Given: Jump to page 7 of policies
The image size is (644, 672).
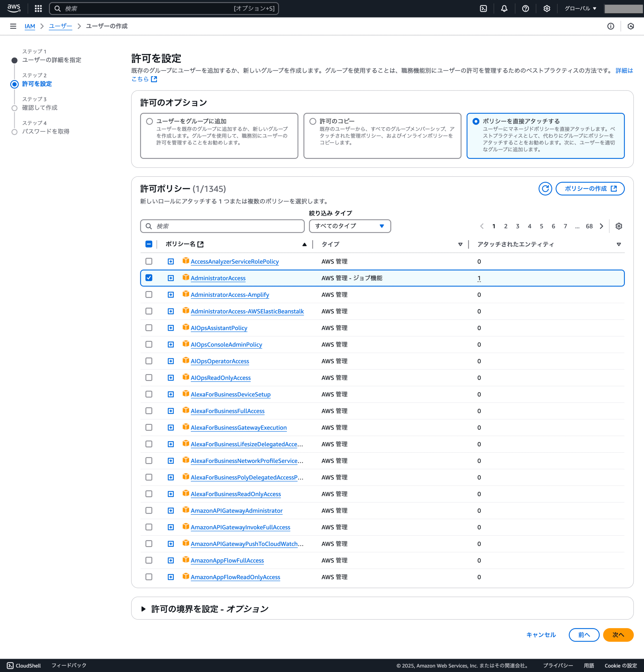Looking at the screenshot, I should click(x=565, y=226).
